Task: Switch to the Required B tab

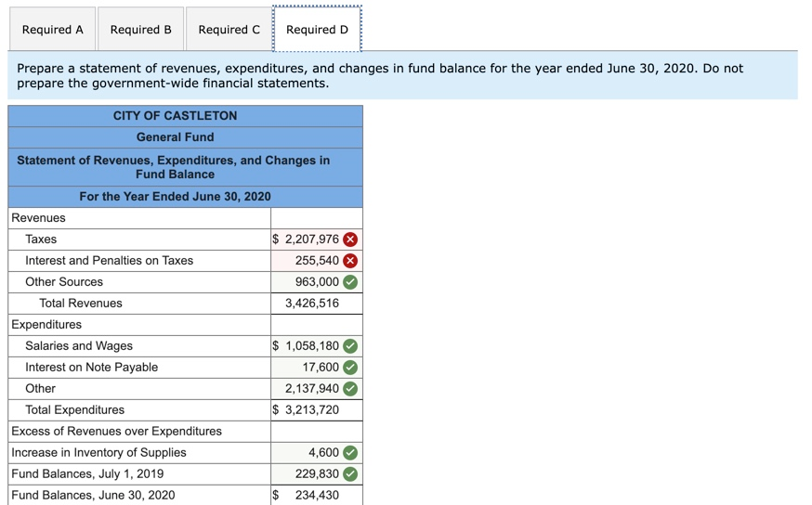Action: pos(141,30)
